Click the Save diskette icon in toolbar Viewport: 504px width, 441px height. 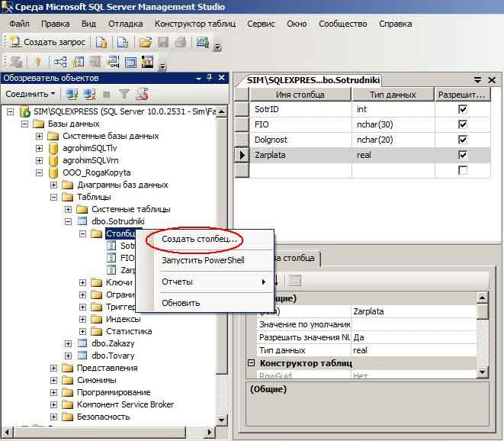163,43
